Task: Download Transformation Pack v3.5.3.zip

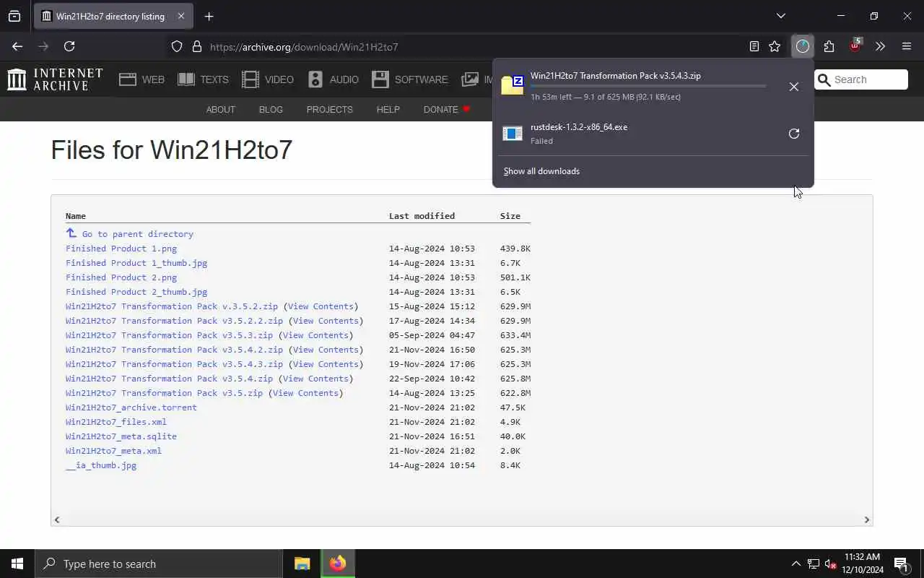Action: [169, 335]
